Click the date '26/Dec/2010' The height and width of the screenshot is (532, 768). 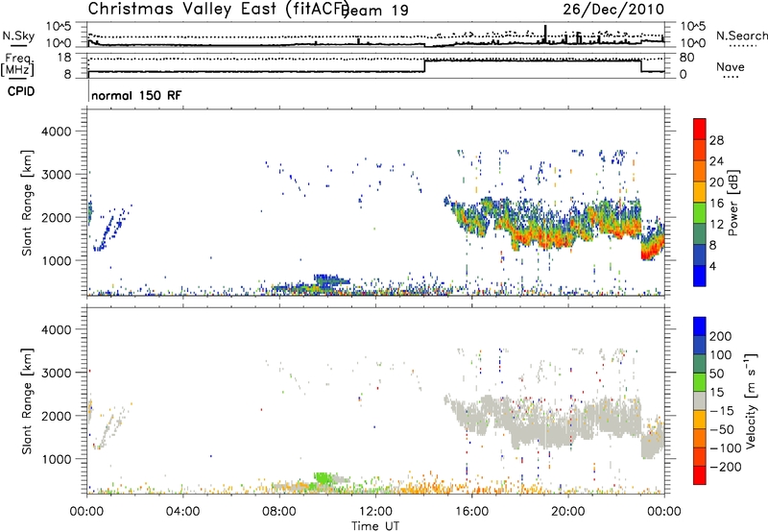[613, 10]
